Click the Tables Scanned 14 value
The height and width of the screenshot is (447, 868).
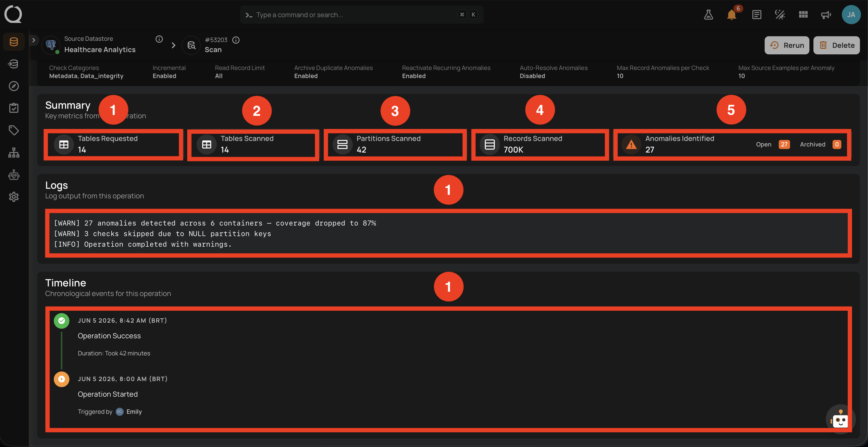(x=224, y=150)
